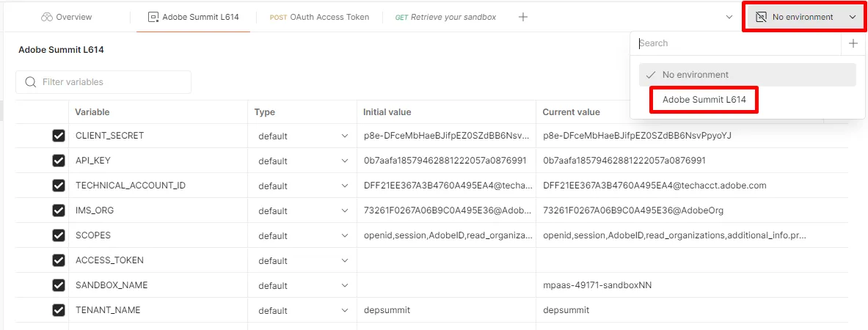Viewport: 868px width, 330px height.
Task: Select No environment in the list
Action: pyautogui.click(x=748, y=75)
